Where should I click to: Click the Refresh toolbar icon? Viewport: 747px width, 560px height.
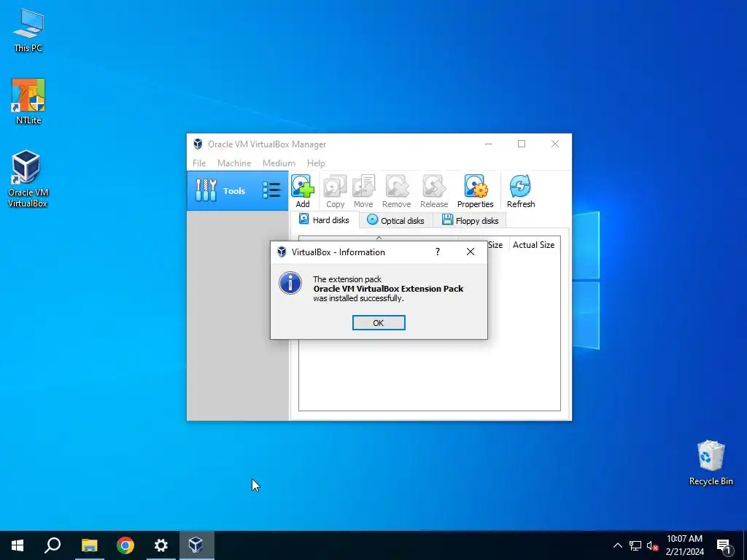pos(521,192)
